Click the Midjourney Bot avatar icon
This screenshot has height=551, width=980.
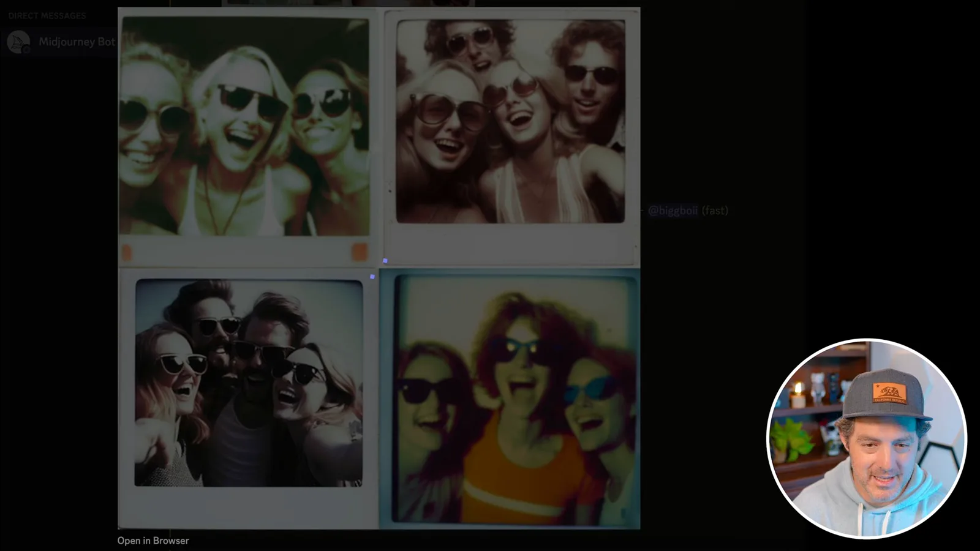coord(18,42)
